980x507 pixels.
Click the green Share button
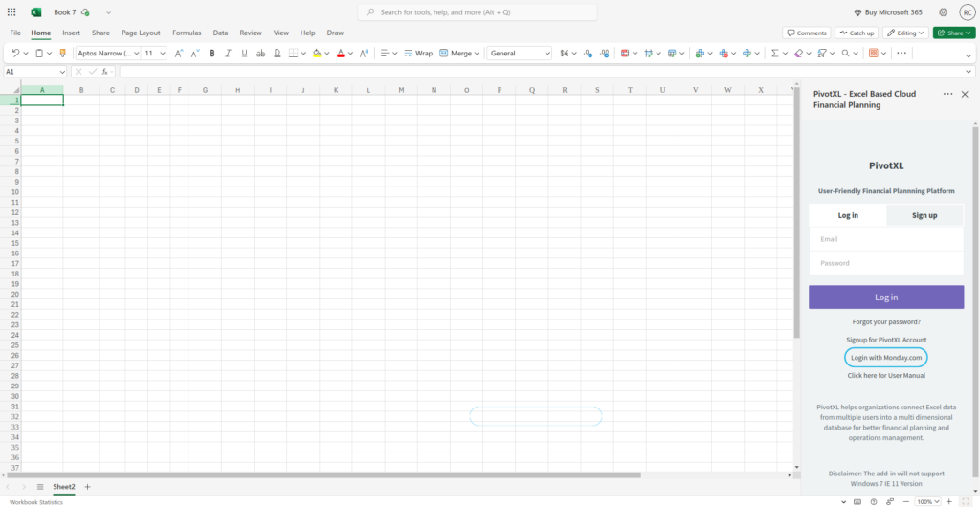pyautogui.click(x=954, y=33)
